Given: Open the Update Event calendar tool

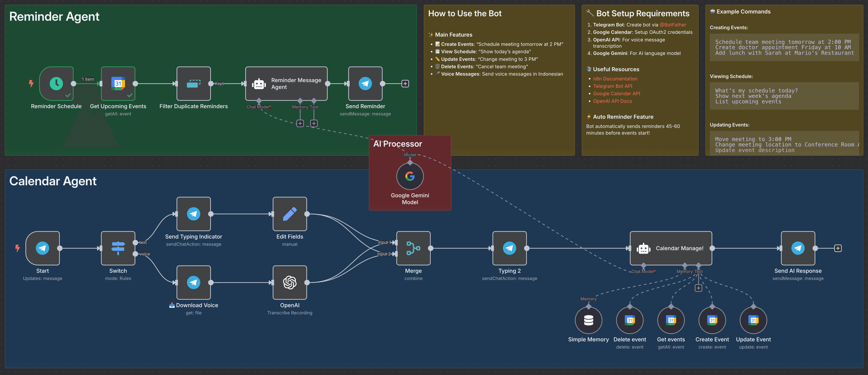Looking at the screenshot, I should [753, 320].
